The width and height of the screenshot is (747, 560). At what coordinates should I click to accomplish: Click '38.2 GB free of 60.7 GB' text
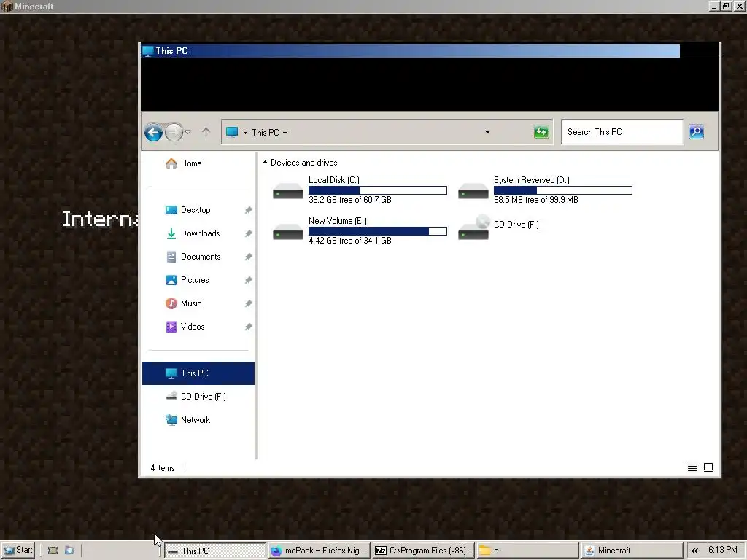(x=350, y=200)
